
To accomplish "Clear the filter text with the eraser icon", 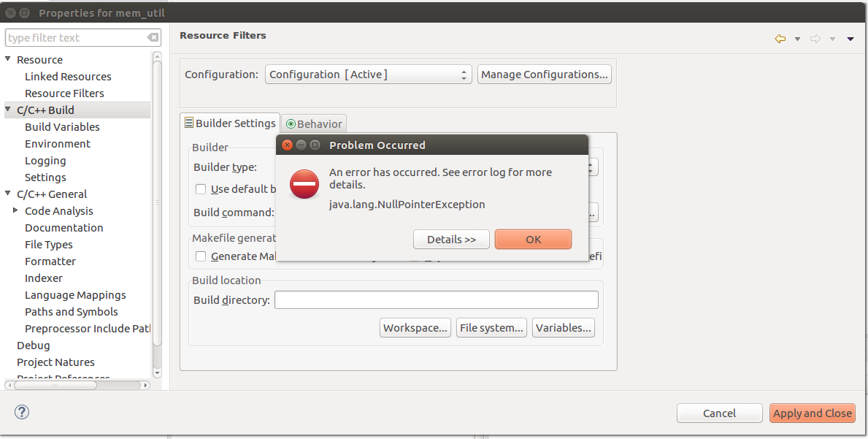I will coord(153,38).
